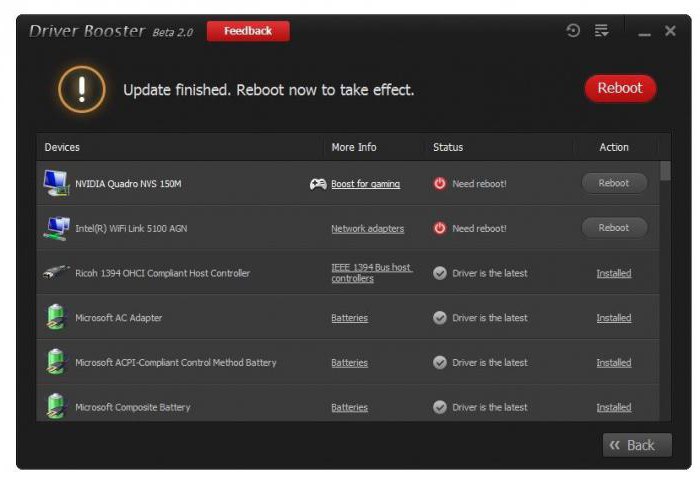Click the NVIDIA Quadro monitor icon
The width and height of the screenshot is (700, 478).
(56, 183)
